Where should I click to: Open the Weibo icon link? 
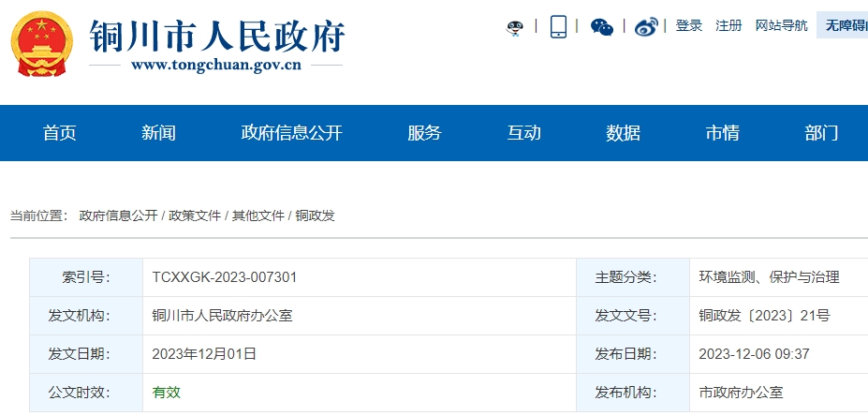click(646, 27)
